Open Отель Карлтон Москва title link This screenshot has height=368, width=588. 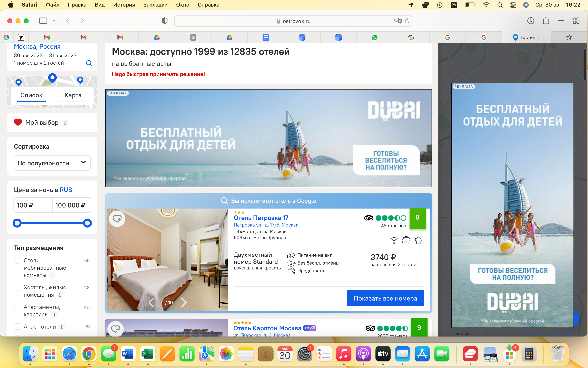(x=267, y=328)
